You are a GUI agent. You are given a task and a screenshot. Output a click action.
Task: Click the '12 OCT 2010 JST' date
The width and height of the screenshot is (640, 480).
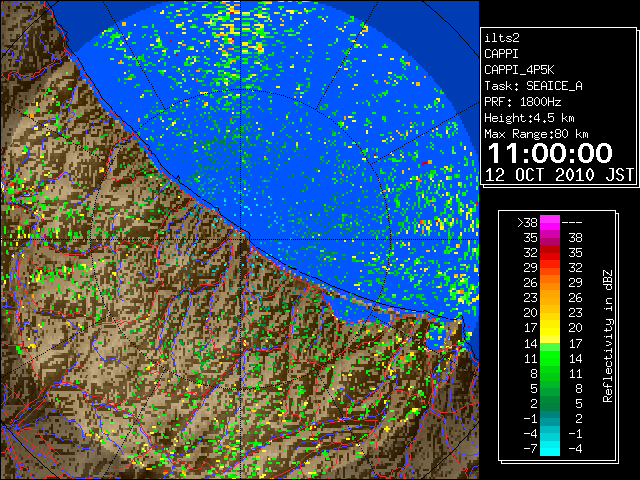pos(560,175)
